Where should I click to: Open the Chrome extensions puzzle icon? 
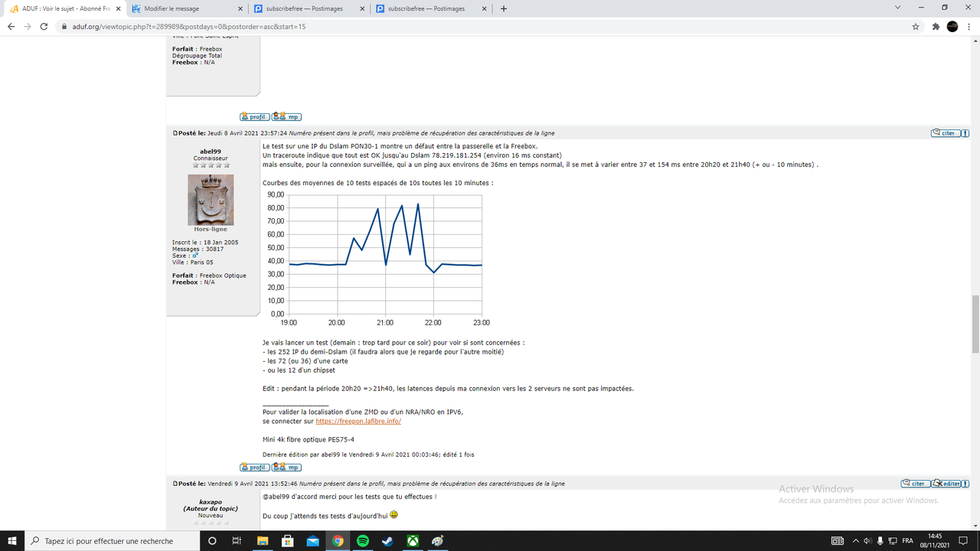[936, 26]
